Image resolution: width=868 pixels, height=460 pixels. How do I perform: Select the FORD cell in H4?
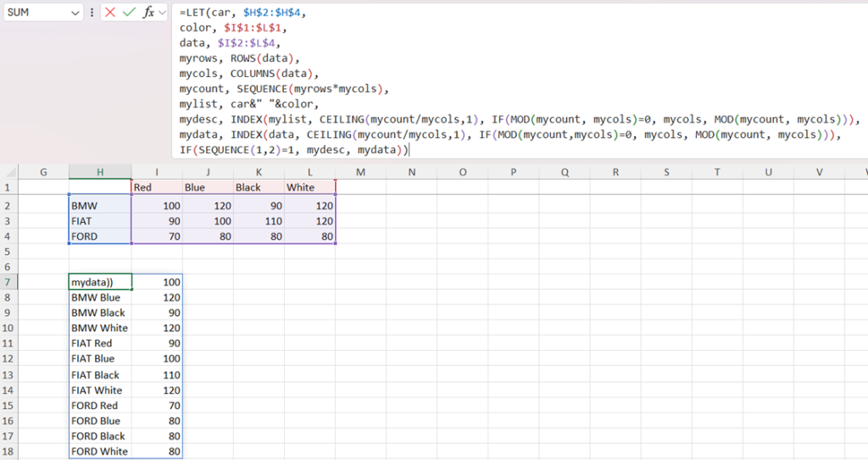point(100,236)
